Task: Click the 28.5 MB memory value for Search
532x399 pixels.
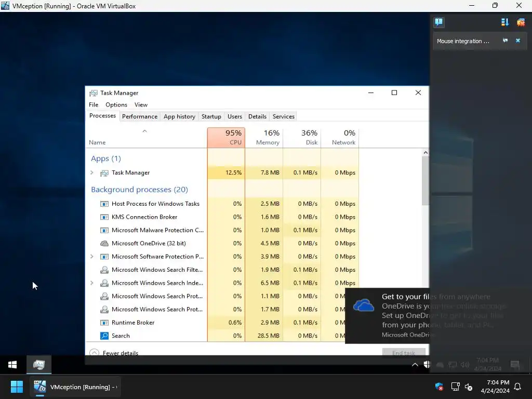Action: click(269, 336)
